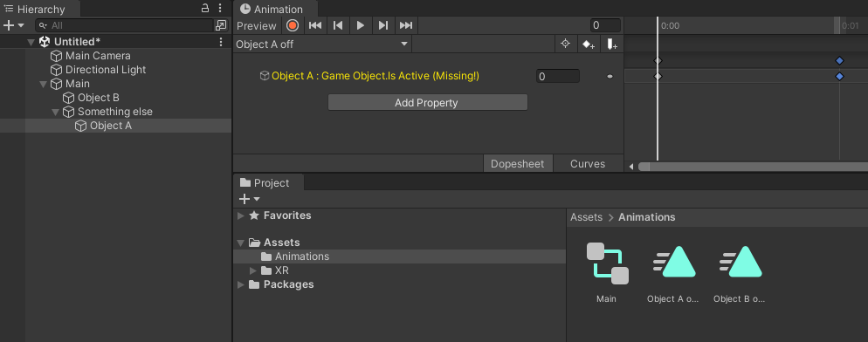Select Object B in Hierarchy
868x342 pixels.
(99, 98)
